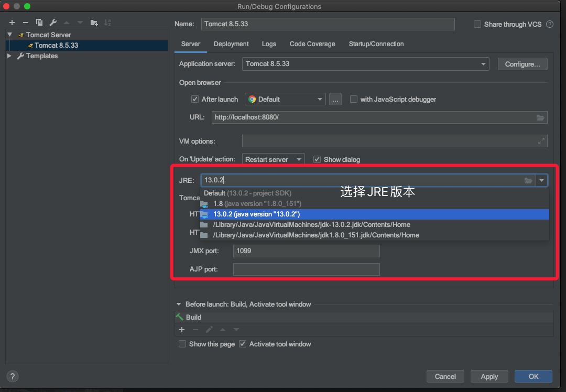Click the VM options input field
Image resolution: width=566 pixels, height=392 pixels.
[x=395, y=141]
